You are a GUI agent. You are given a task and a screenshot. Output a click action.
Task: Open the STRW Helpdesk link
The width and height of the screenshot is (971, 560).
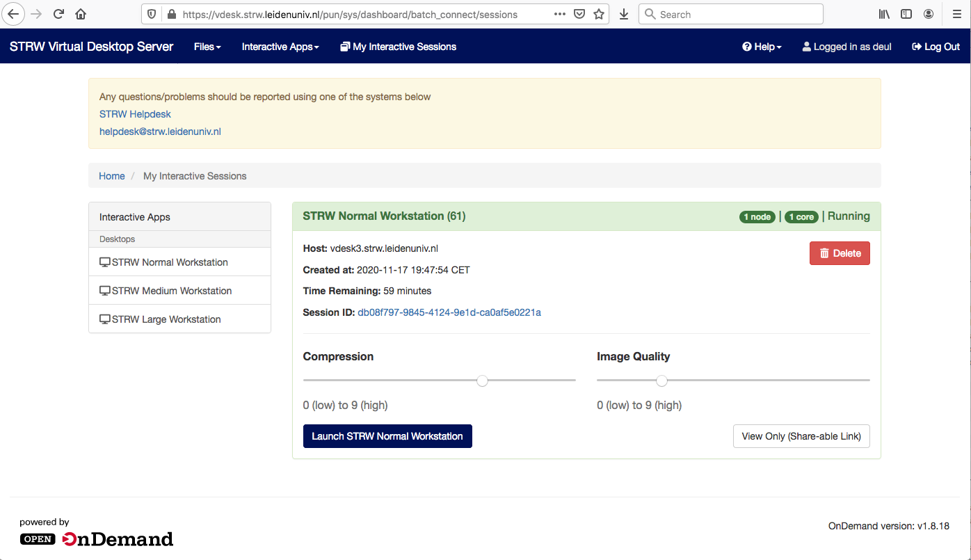point(135,114)
